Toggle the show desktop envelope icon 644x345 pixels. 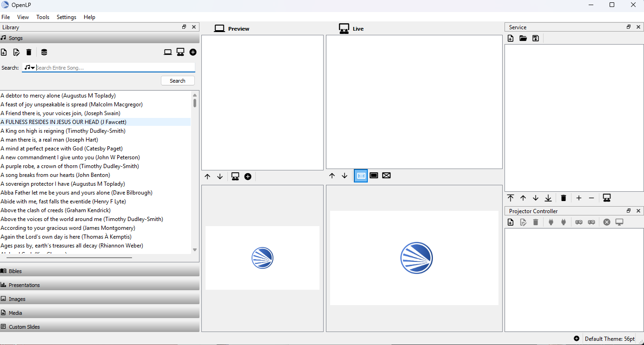click(x=386, y=176)
